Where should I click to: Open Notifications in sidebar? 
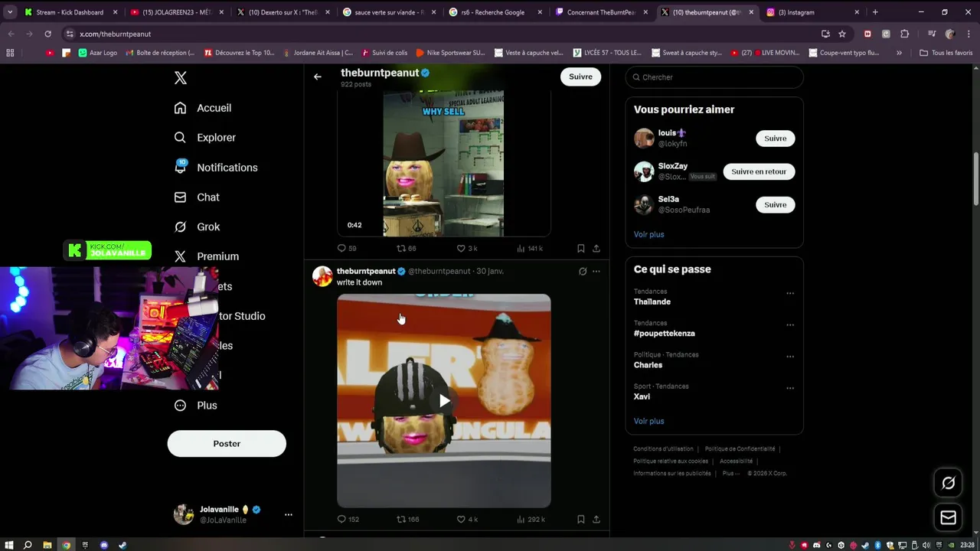point(216,168)
